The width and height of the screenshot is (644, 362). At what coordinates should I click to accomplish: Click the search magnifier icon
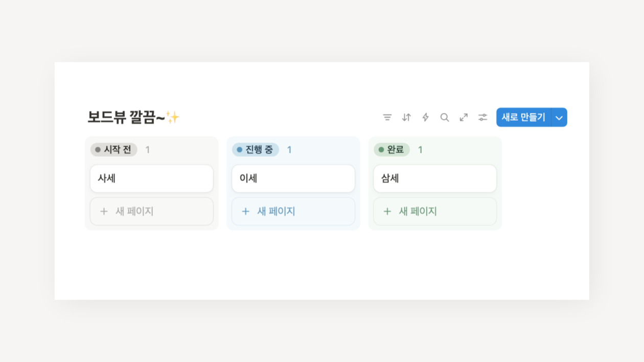[x=445, y=117]
